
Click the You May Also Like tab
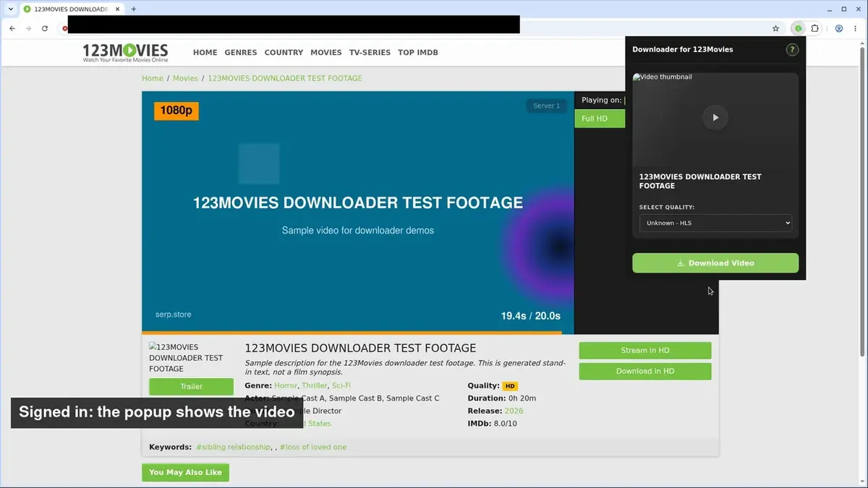click(x=185, y=473)
